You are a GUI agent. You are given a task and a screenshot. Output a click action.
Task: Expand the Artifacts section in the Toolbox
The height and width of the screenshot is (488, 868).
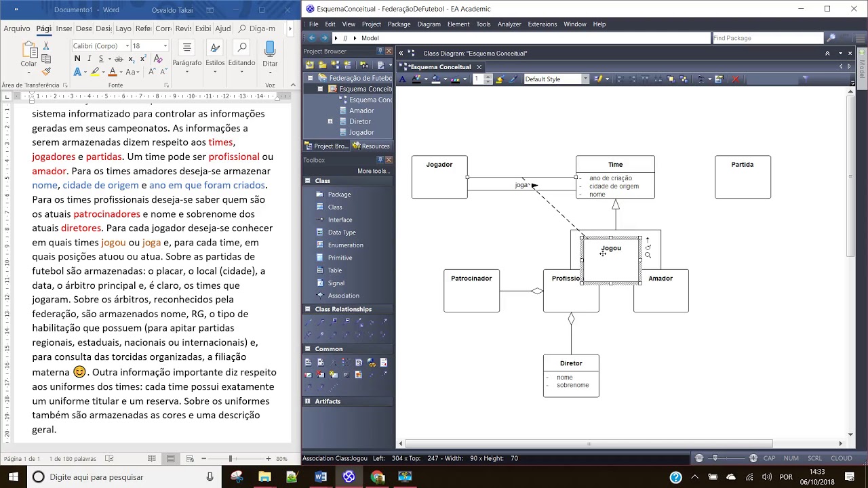coord(308,401)
